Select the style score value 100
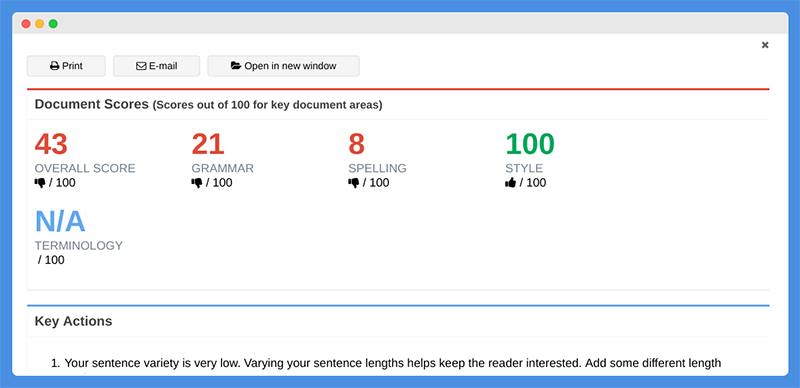This screenshot has width=800, height=388. (530, 144)
